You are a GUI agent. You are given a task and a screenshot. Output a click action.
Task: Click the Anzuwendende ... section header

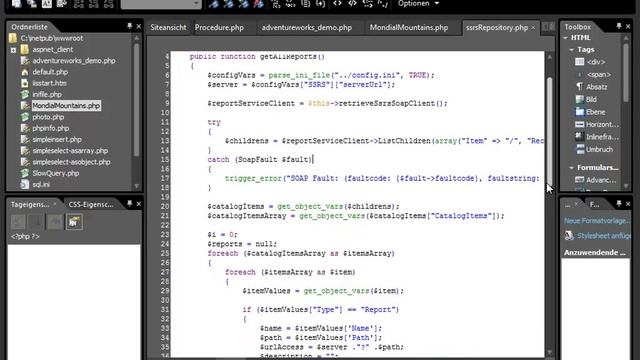595,253
